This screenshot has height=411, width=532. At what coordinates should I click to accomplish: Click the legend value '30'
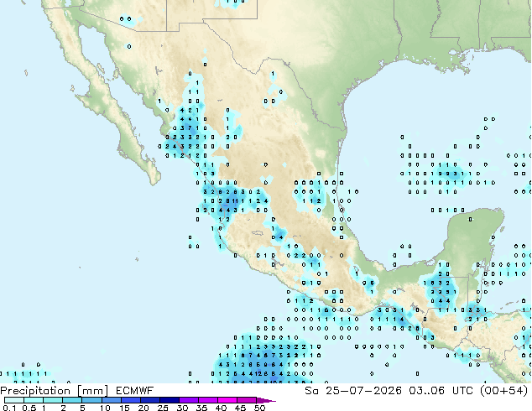pos(182,408)
